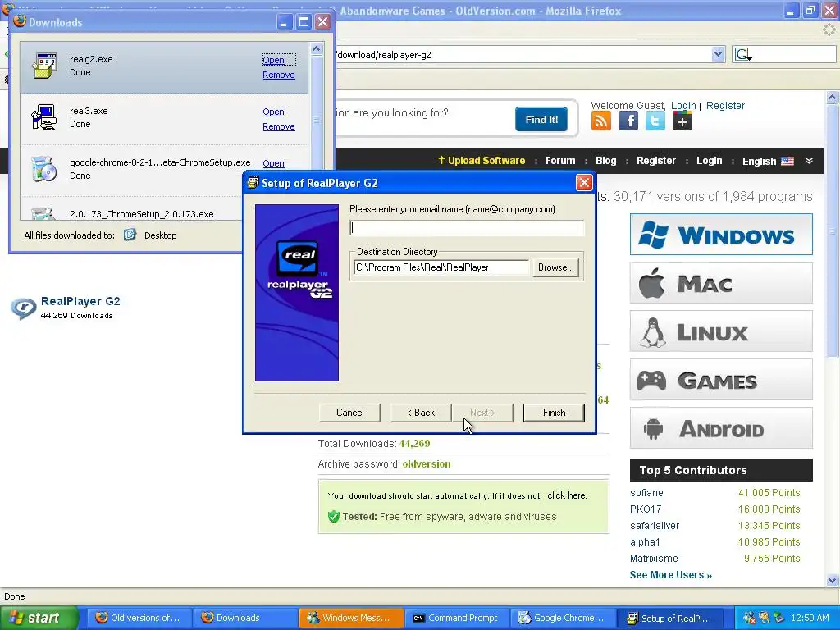Click the black plus share icon
This screenshot has height=630, width=840.
click(x=682, y=121)
